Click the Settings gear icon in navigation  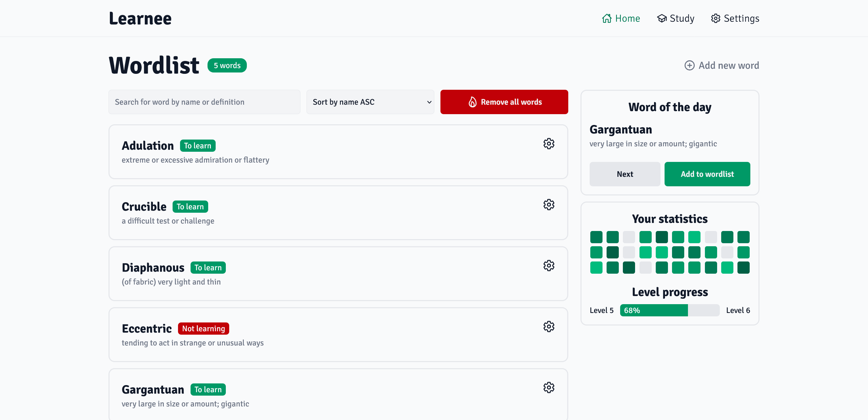715,18
